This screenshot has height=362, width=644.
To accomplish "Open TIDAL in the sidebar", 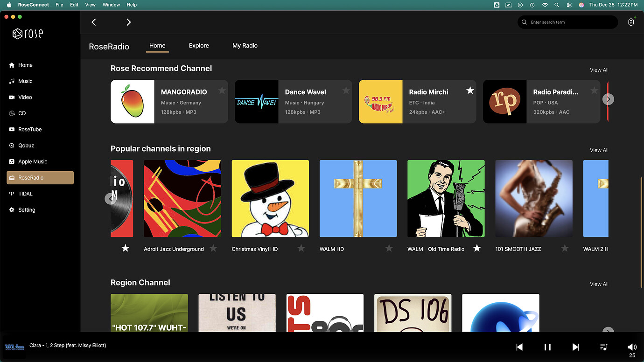I will [x=25, y=194].
